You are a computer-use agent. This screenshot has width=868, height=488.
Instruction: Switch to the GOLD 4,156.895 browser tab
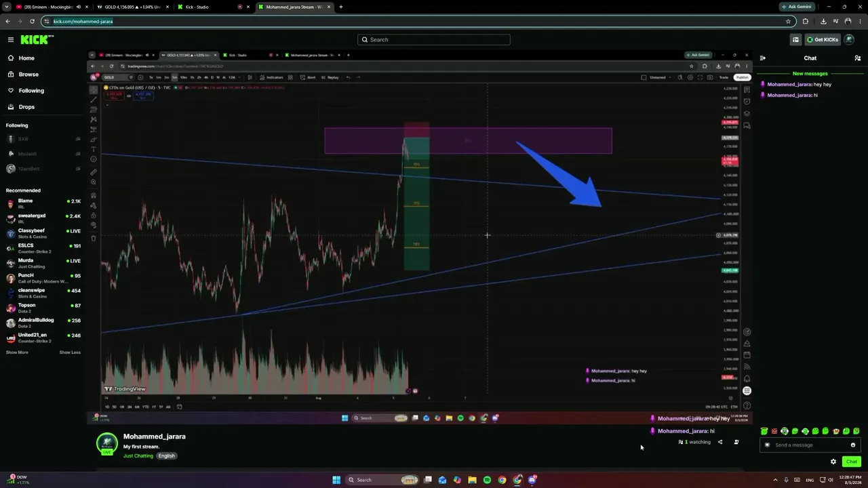click(x=132, y=7)
